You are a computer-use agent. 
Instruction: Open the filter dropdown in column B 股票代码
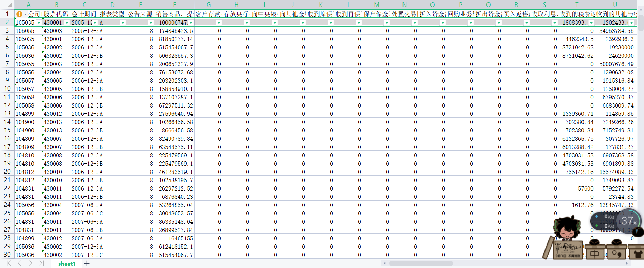point(67,23)
